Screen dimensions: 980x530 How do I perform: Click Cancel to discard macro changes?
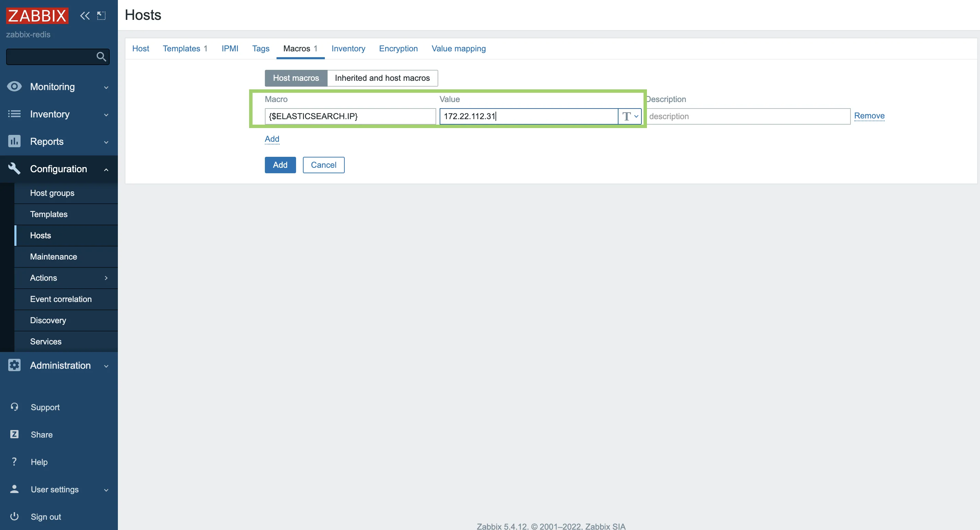pyautogui.click(x=323, y=164)
